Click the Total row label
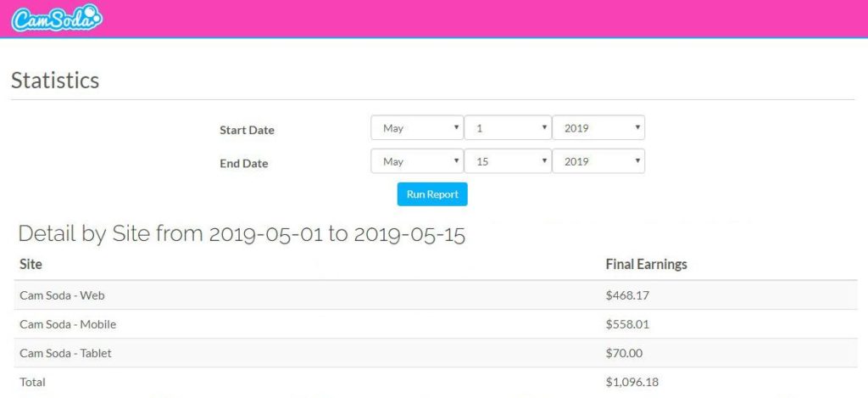Screen dimensions: 868x398 pyautogui.click(x=33, y=382)
